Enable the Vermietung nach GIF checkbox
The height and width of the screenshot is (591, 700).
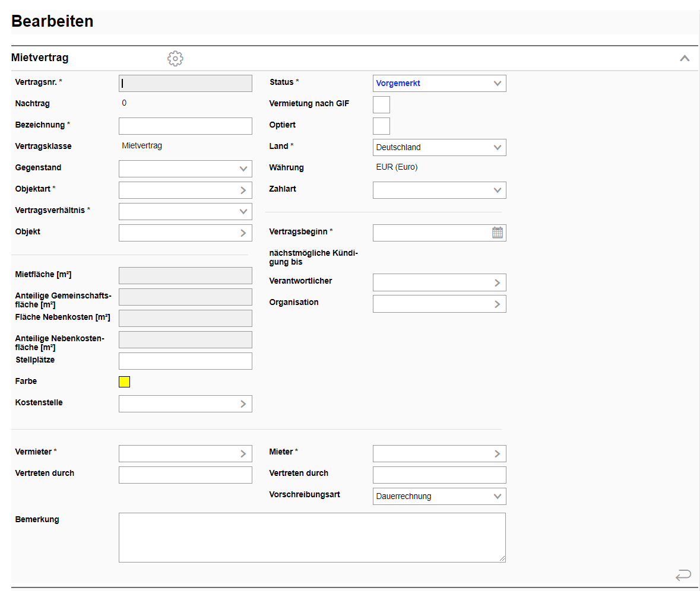pos(381,104)
